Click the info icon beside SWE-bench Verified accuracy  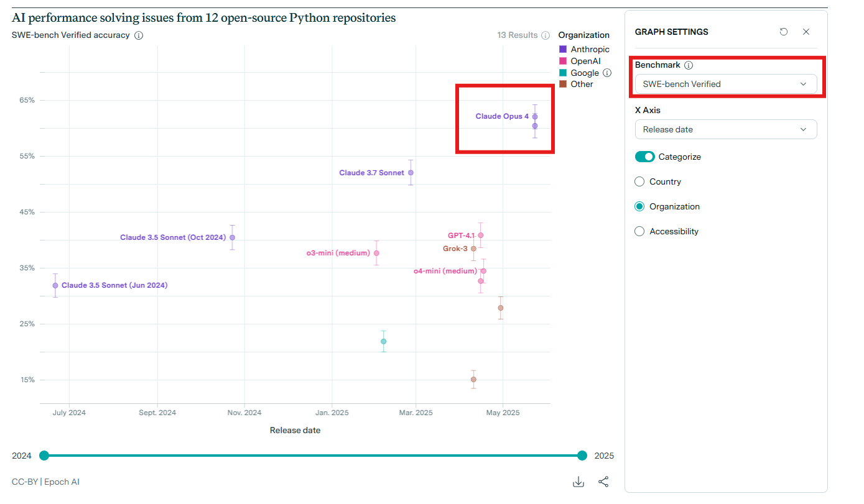(x=139, y=35)
